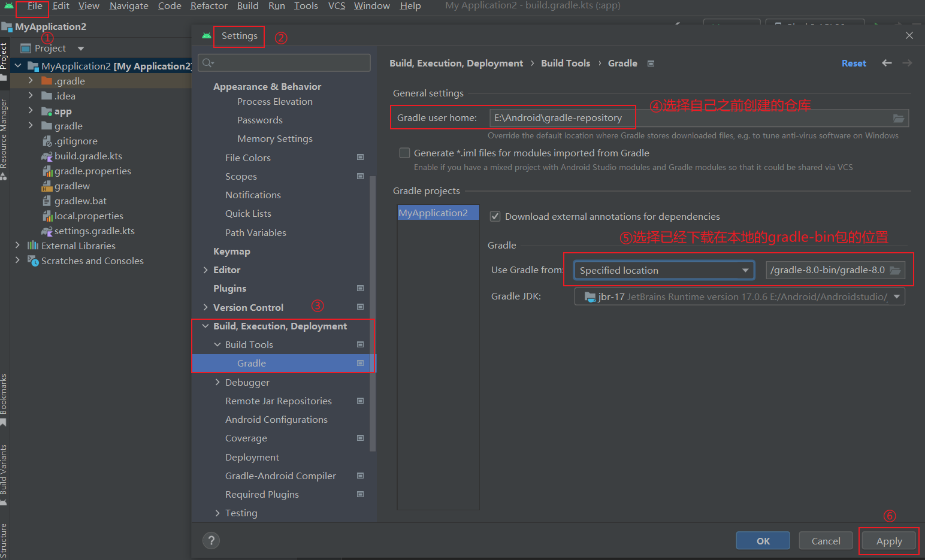Expand the gradle folder in project tree
The width and height of the screenshot is (925, 560).
click(31, 126)
